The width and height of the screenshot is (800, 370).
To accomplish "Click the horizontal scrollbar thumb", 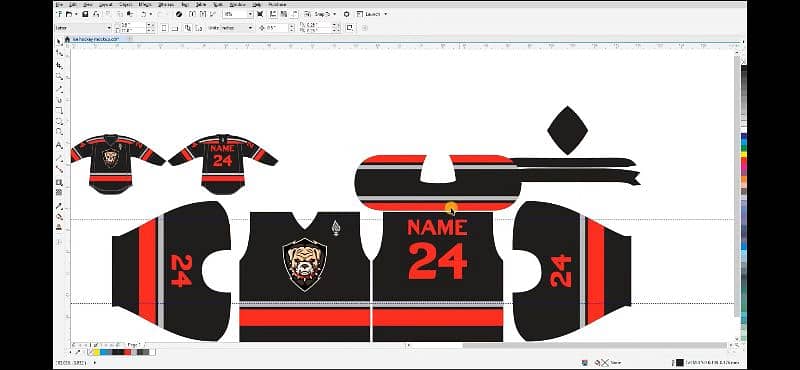I will 594,346.
